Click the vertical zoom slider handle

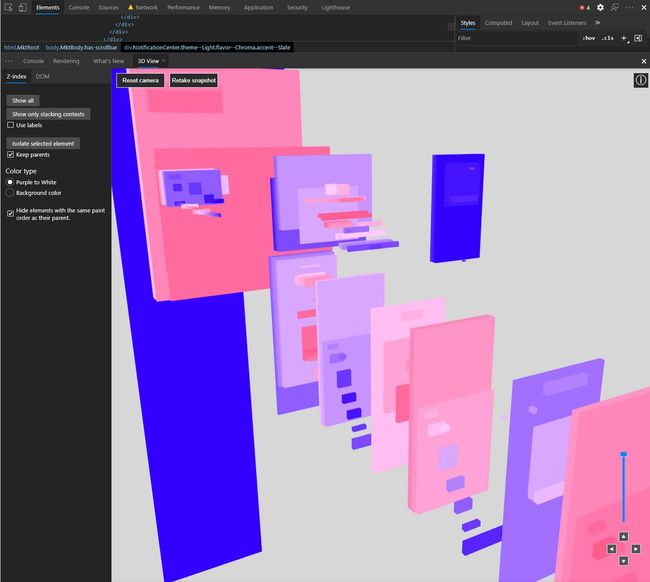[623, 455]
